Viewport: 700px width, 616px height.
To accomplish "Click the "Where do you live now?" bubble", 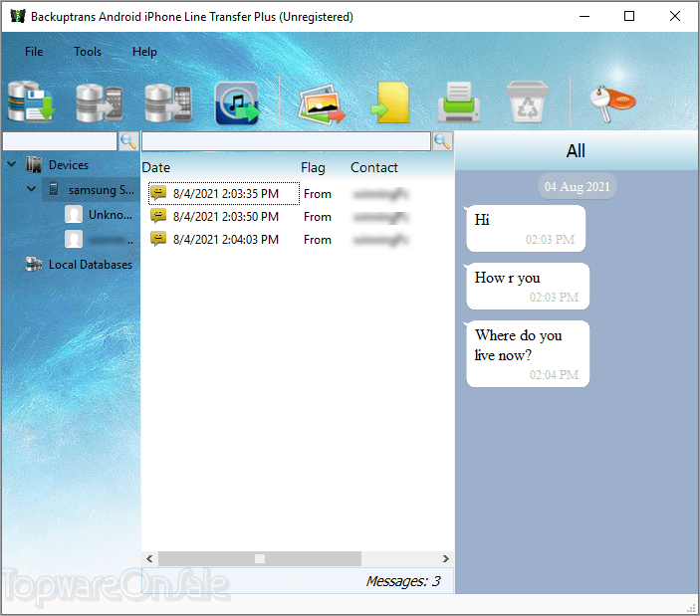I will click(528, 353).
